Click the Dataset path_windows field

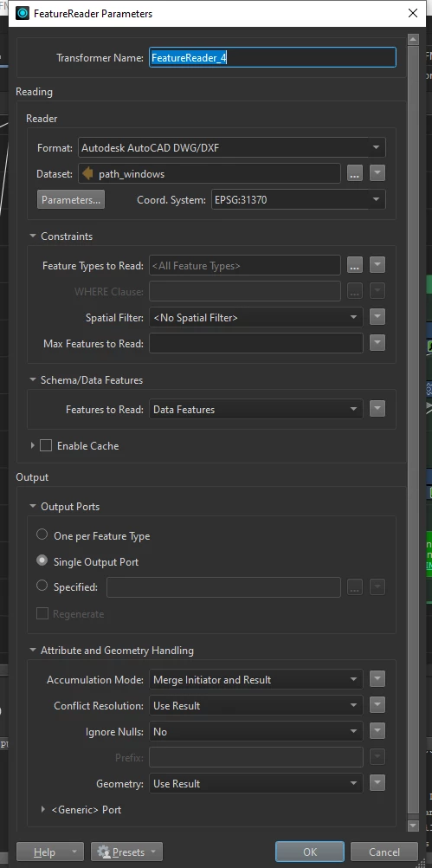point(210,174)
